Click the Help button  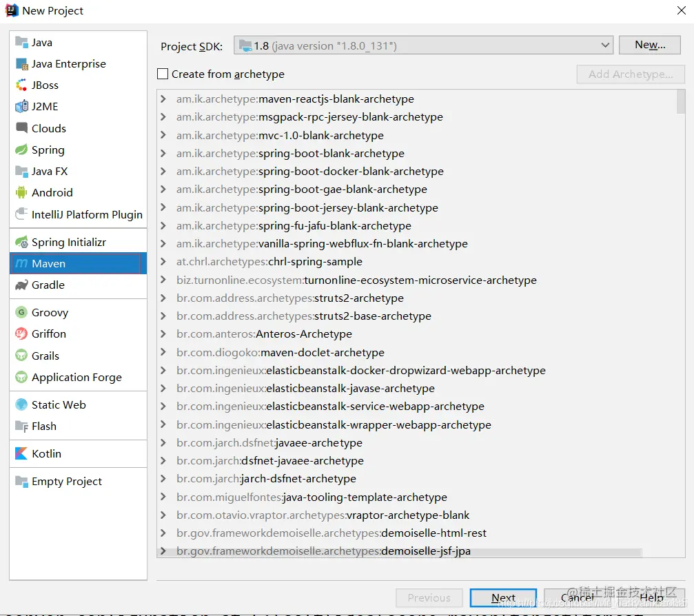click(651, 598)
